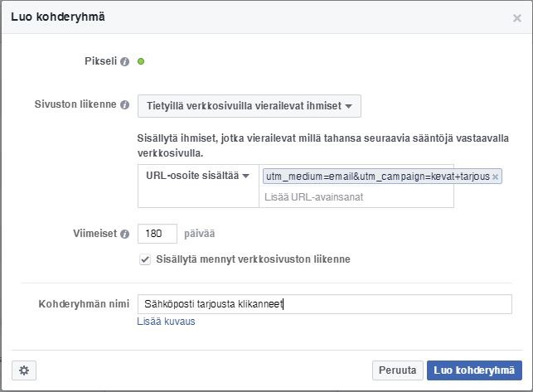Open the gear settings button
The height and width of the screenshot is (392, 533).
pyautogui.click(x=24, y=370)
